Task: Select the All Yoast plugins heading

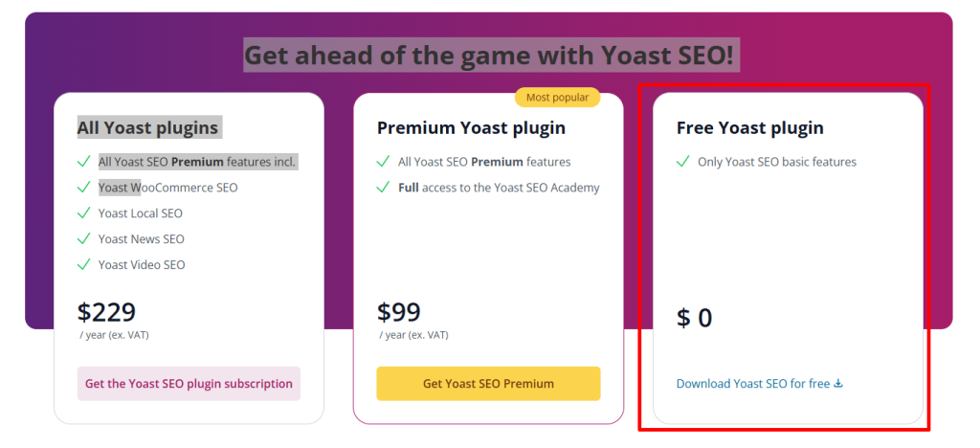Action: point(147,128)
